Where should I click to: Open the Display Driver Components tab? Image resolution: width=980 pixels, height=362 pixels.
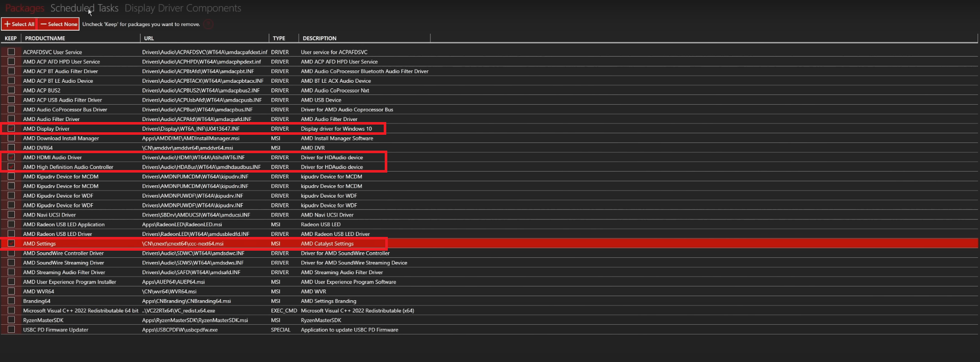183,8
